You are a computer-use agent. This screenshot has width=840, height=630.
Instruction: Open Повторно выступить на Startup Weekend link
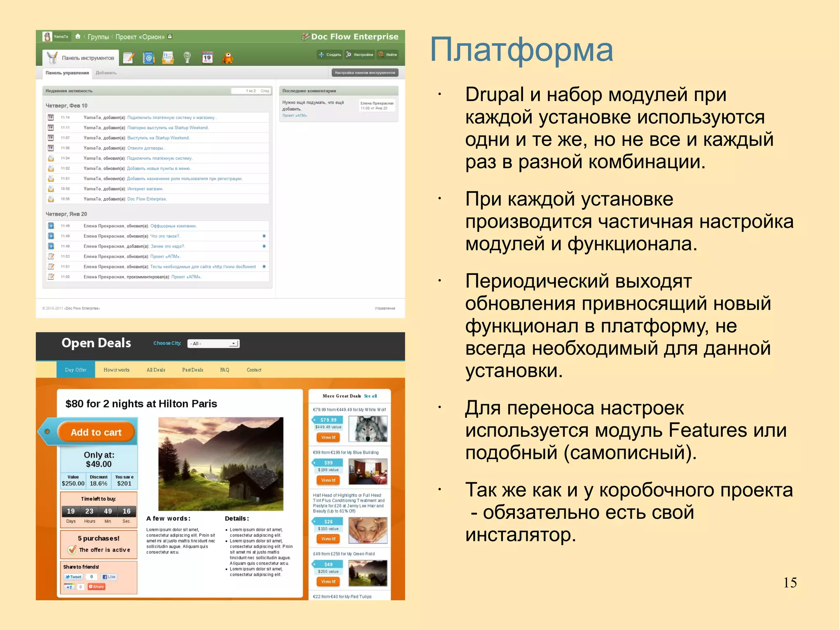pos(168,128)
